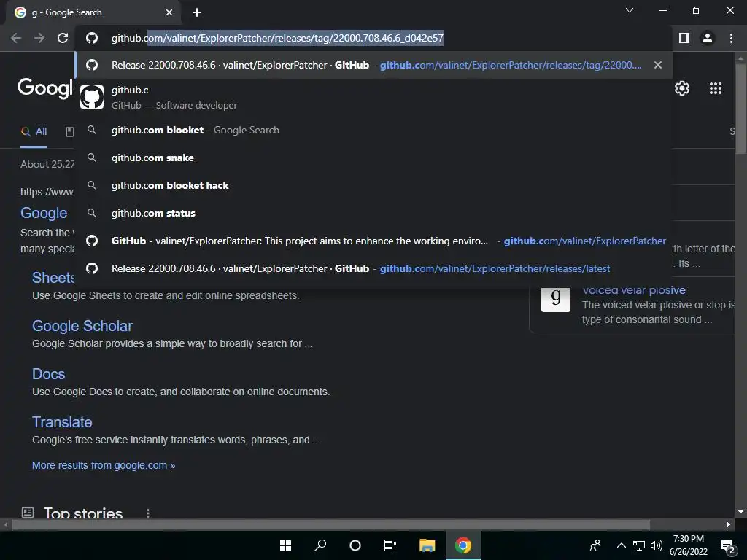Click the Google logo
Screen dimensions: 747x560
pyautogui.click(x=46, y=87)
